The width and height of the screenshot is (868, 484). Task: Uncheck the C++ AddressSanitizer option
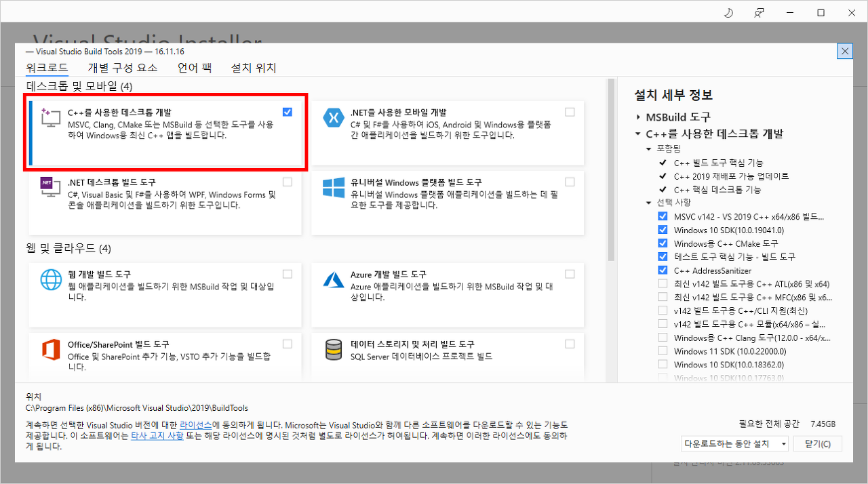click(x=663, y=270)
